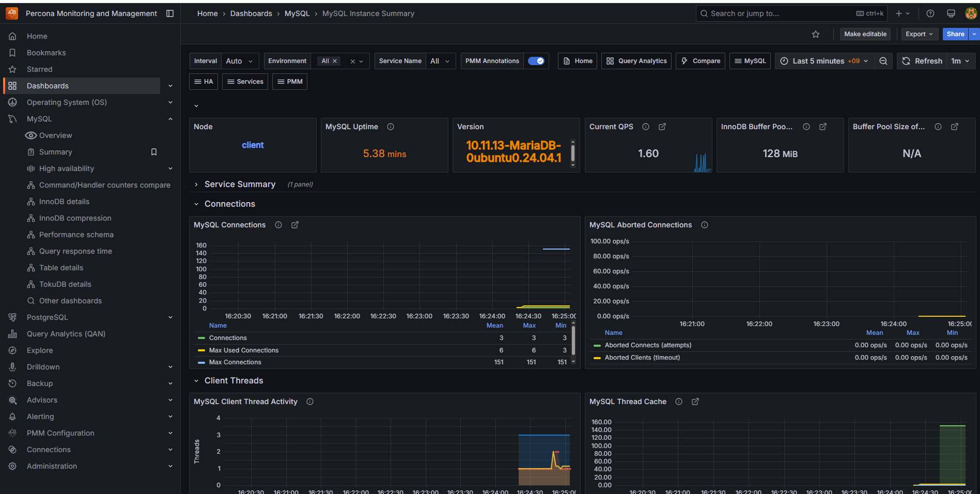Collapse Connections row
Image resolution: width=980 pixels, height=494 pixels.
coord(229,204)
